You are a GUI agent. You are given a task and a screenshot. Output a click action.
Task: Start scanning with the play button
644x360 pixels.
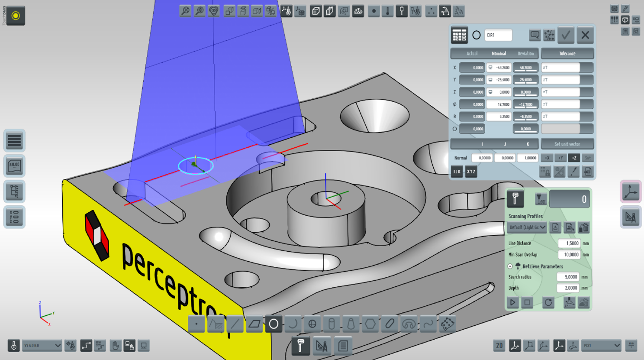pyautogui.click(x=513, y=302)
